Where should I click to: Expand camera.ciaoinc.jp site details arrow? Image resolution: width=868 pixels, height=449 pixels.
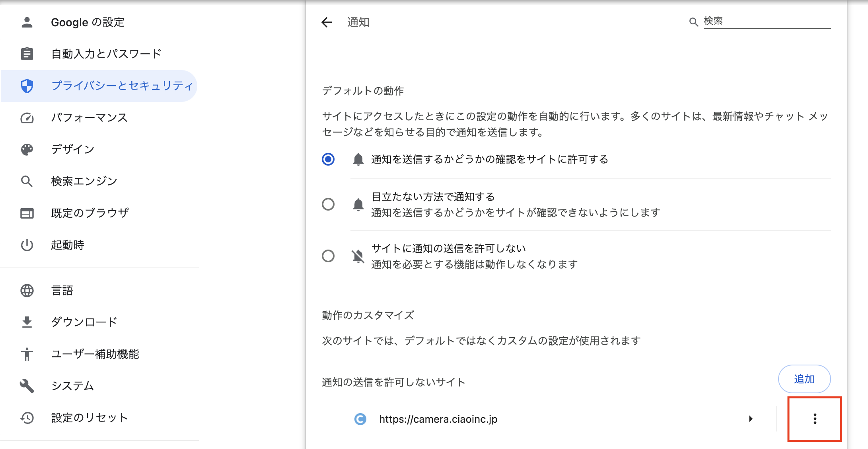tap(751, 419)
